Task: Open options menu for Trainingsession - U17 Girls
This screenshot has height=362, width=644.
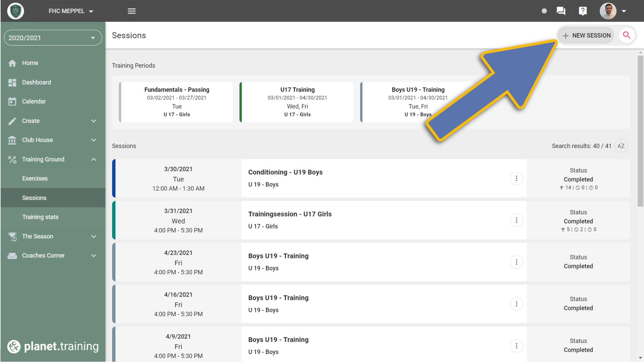Action: [x=517, y=220]
